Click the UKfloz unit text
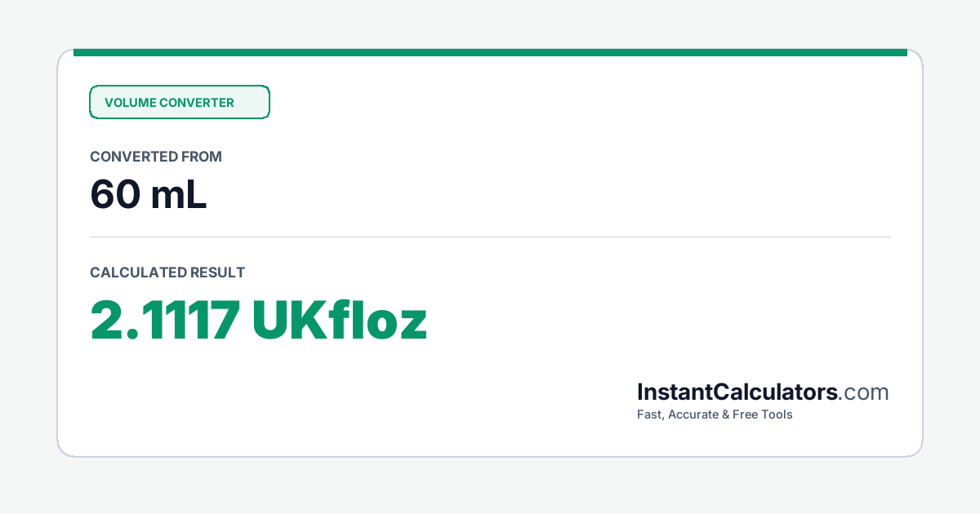The image size is (980, 514). pyautogui.click(x=340, y=320)
